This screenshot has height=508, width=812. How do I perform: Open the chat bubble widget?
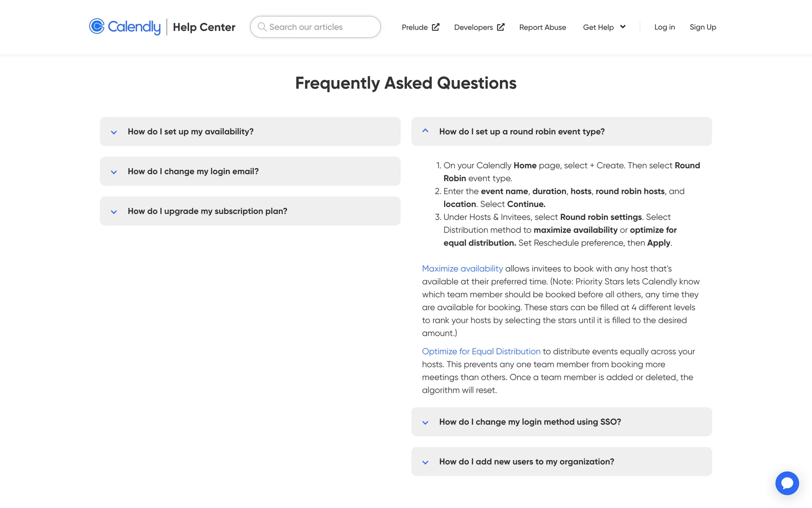(x=787, y=483)
